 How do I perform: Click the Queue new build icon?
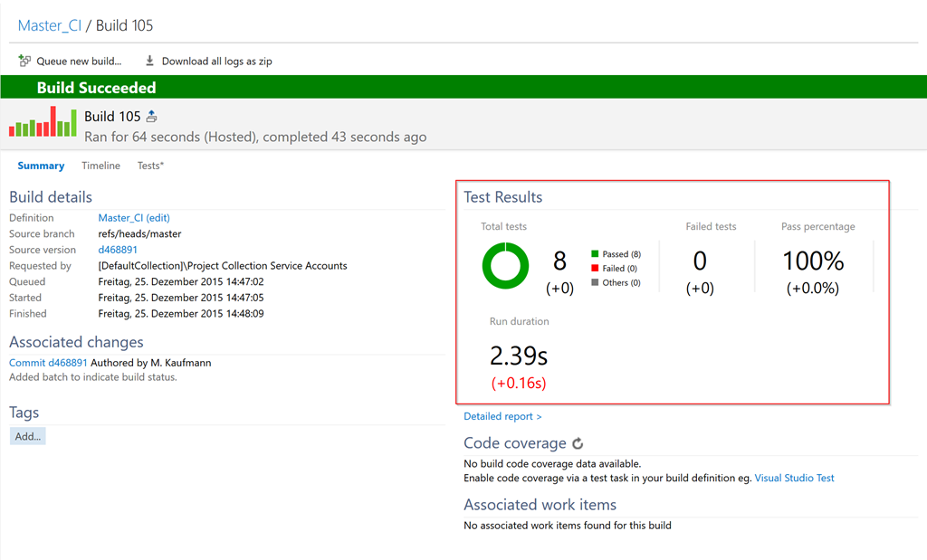pyautogui.click(x=24, y=62)
